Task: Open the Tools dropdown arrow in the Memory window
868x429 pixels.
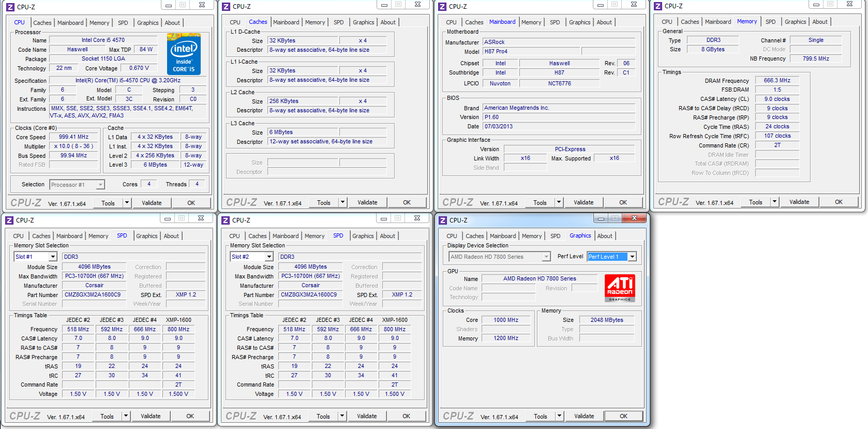Action: (x=774, y=202)
